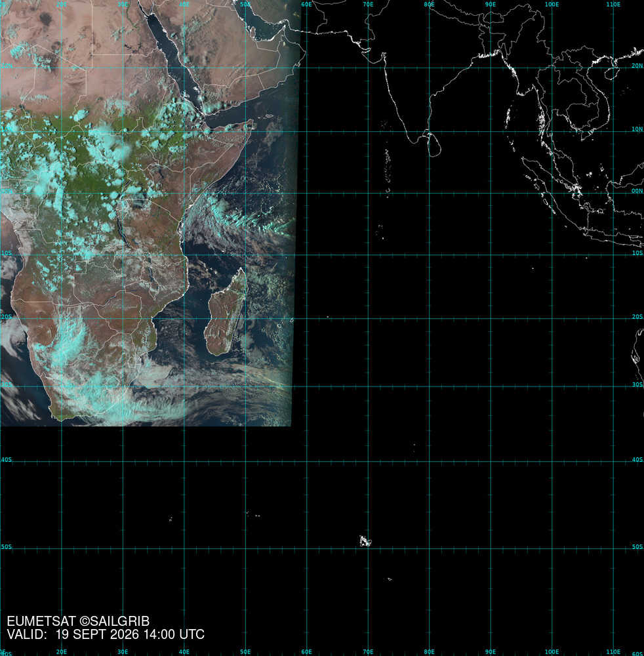The width and height of the screenshot is (644, 656).
Task: Click the 70E longitude label along the top
Action: click(368, 4)
